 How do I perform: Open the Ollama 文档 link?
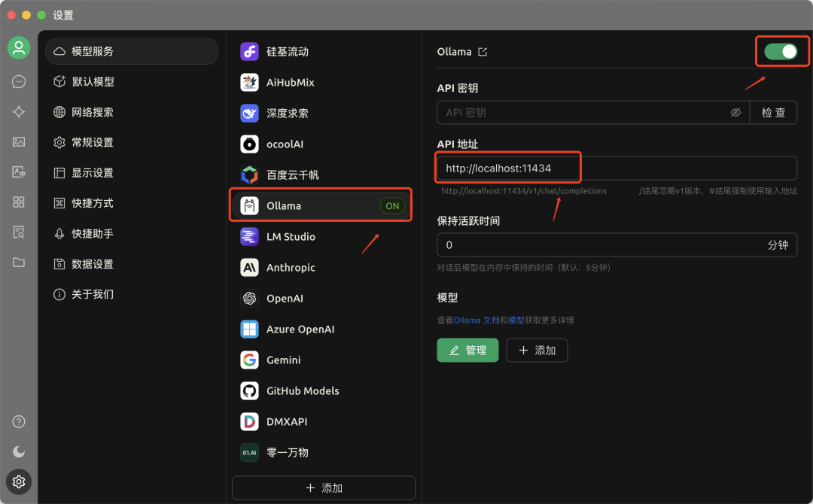point(477,320)
